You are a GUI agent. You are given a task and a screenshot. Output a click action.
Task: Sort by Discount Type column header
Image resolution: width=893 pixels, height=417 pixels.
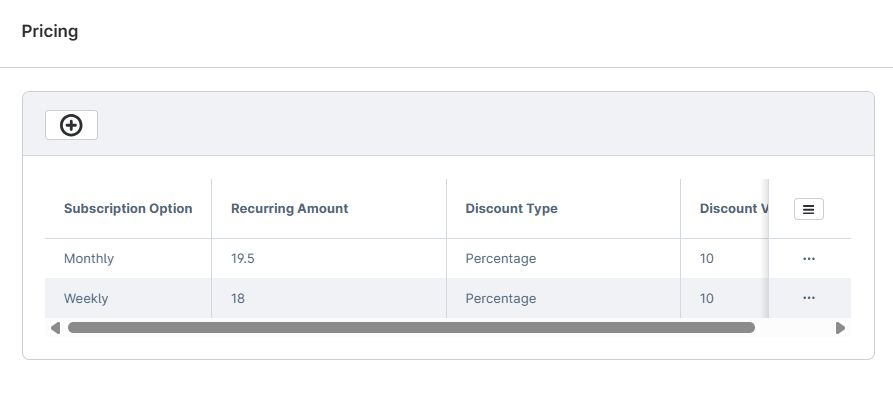(511, 209)
